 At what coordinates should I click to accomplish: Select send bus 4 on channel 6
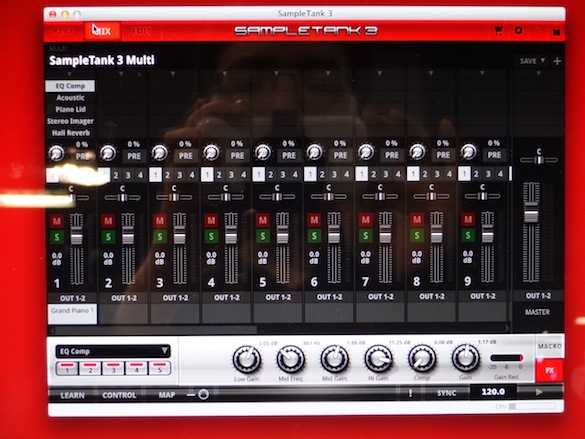tap(347, 174)
